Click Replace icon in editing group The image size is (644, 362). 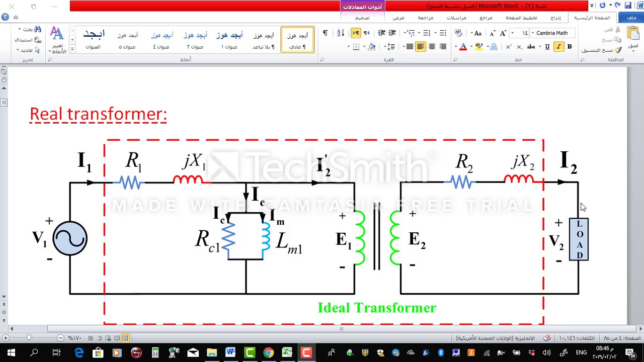[38, 40]
